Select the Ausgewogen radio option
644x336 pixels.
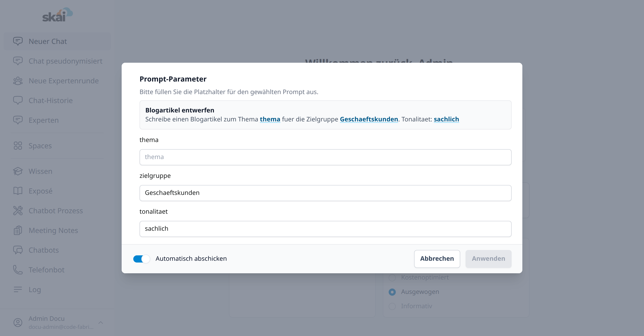coord(392,292)
